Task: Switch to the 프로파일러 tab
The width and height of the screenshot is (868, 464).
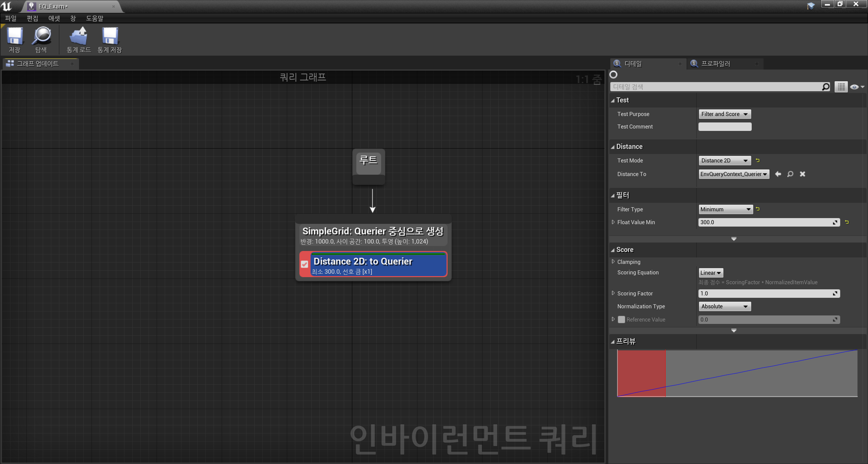Action: click(x=715, y=64)
